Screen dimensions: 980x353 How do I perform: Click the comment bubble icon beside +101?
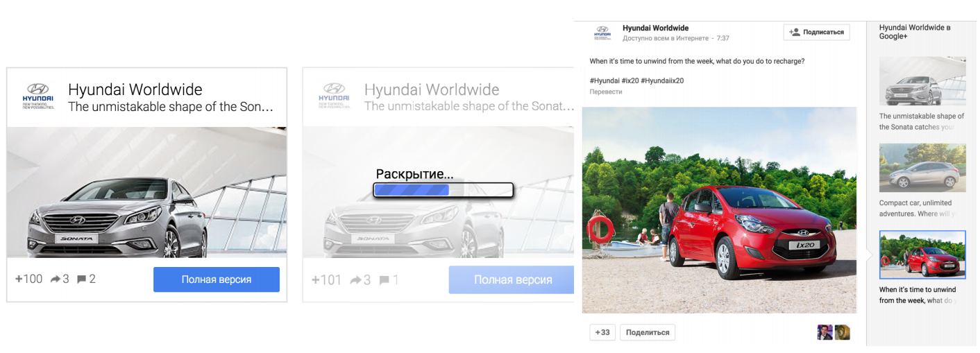point(384,280)
